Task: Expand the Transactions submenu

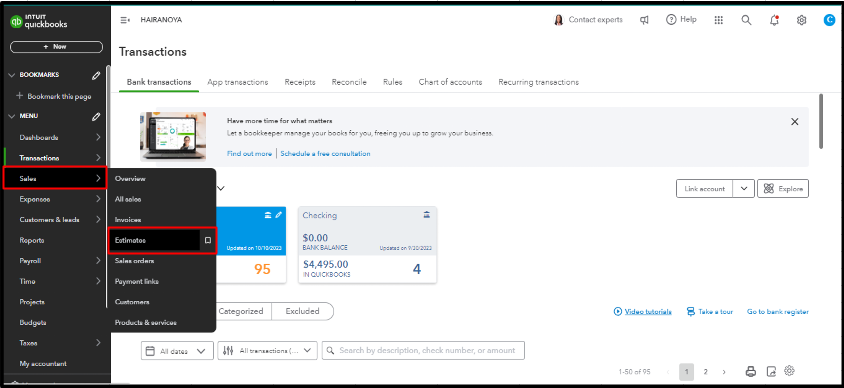Action: coord(98,158)
